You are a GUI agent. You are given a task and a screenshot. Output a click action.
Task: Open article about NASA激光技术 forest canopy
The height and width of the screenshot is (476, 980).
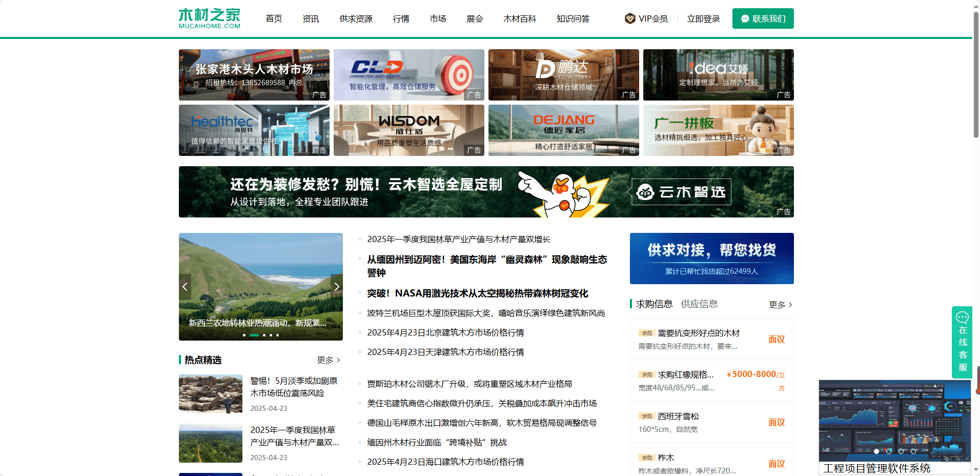tap(477, 293)
